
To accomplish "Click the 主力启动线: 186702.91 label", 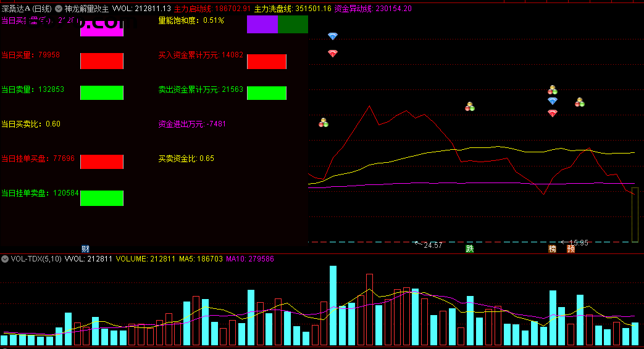I will click(212, 9).
